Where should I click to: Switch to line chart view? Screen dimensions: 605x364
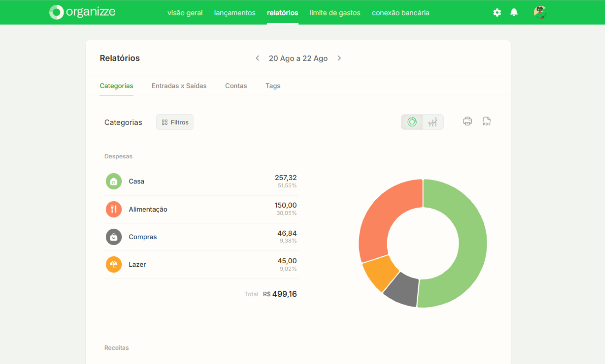(x=433, y=122)
